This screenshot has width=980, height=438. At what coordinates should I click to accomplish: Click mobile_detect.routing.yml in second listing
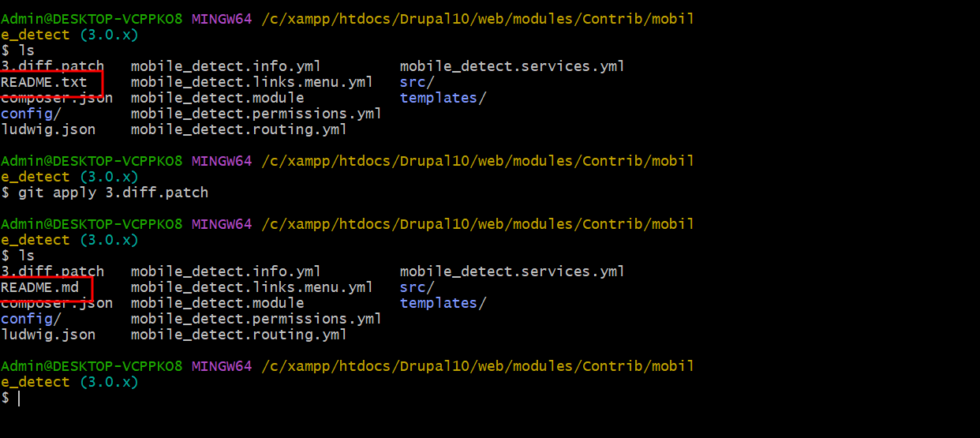pos(239,335)
